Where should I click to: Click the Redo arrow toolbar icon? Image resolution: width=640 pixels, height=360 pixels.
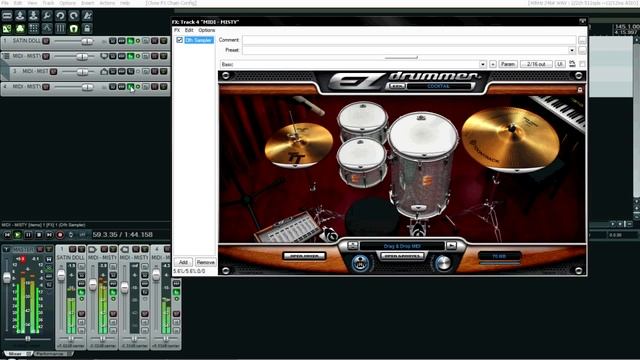(x=74, y=16)
